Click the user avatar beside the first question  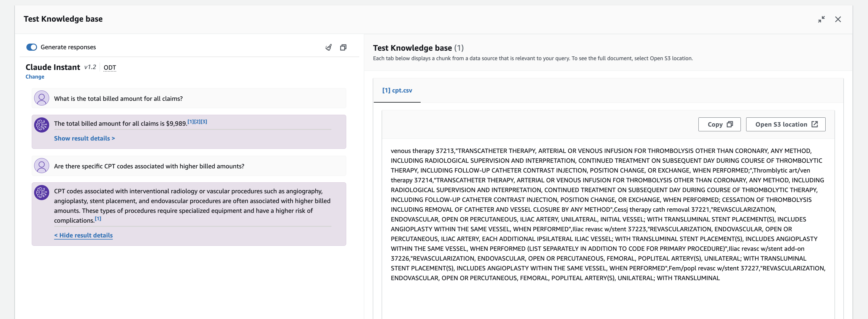42,98
